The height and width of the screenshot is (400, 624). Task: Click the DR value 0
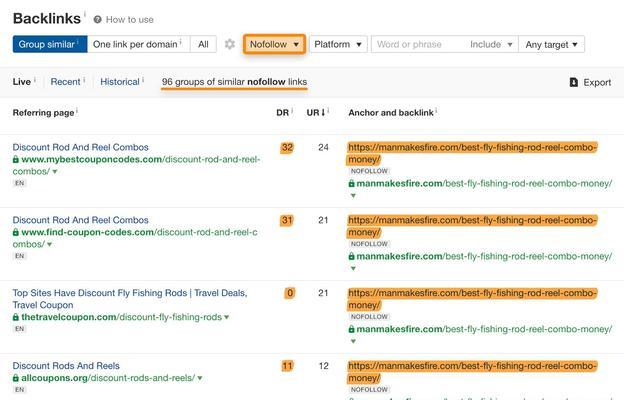[290, 293]
